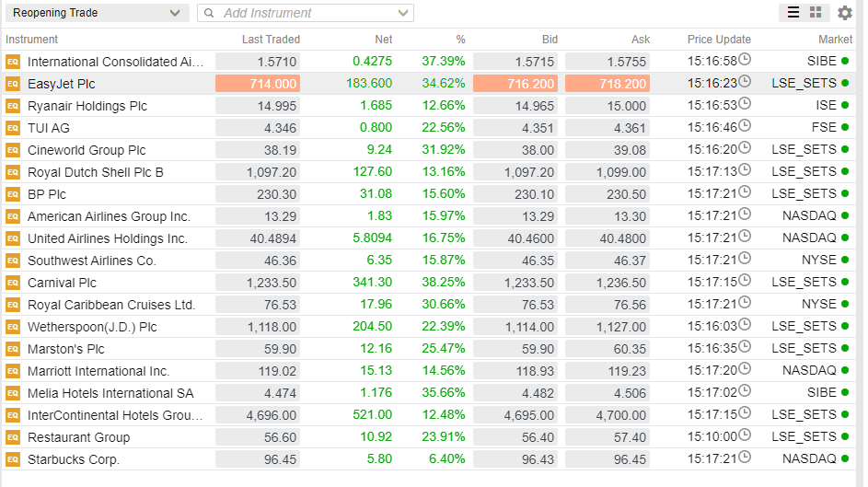Click the EQ icon beside Marston's Plc
This screenshot has height=487, width=868.
click(x=13, y=349)
